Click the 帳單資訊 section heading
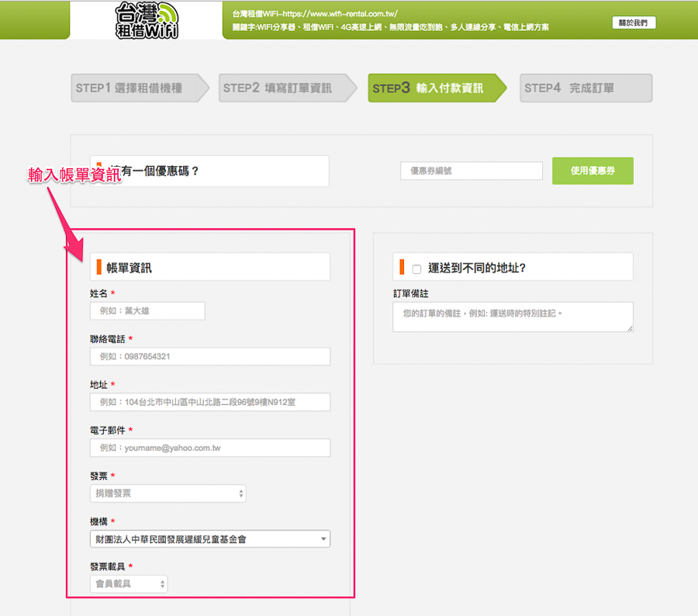This screenshot has height=616, width=698. pos(129,268)
